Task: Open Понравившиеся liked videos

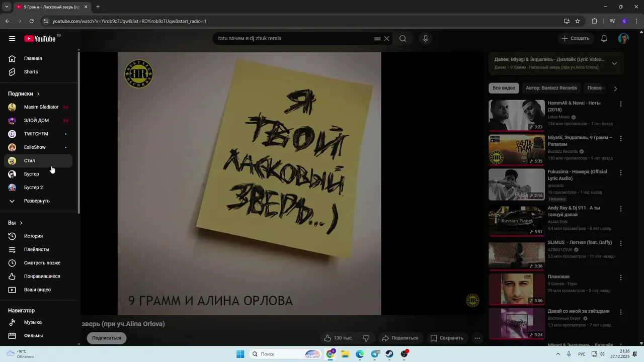Action: [x=39, y=276]
